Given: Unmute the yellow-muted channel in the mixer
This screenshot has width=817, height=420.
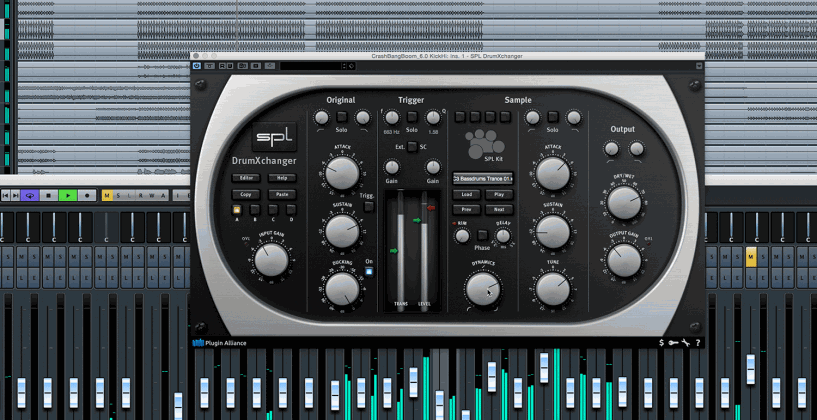Looking at the screenshot, I should click(x=750, y=257).
